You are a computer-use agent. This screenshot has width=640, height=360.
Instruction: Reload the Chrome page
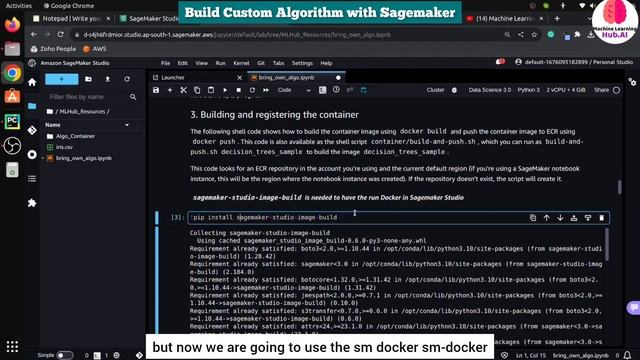(x=60, y=35)
